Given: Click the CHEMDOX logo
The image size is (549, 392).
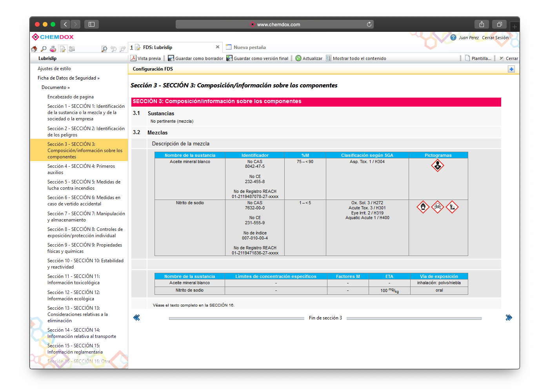Looking at the screenshot, I should (x=53, y=37).
